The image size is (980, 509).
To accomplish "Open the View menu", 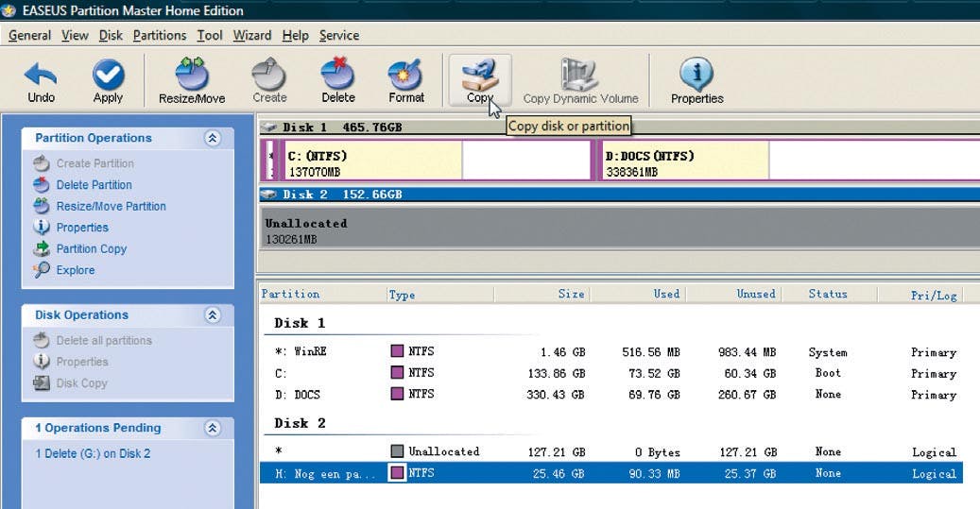I will (75, 36).
